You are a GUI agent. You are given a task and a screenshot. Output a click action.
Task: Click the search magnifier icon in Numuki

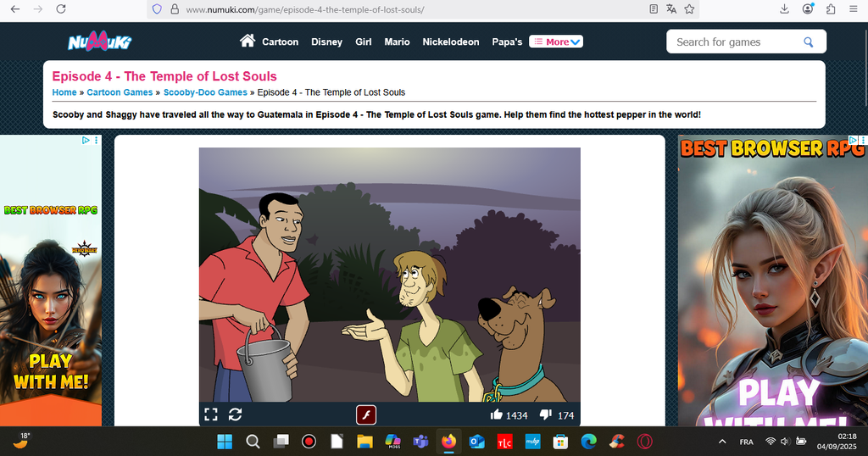click(x=808, y=42)
